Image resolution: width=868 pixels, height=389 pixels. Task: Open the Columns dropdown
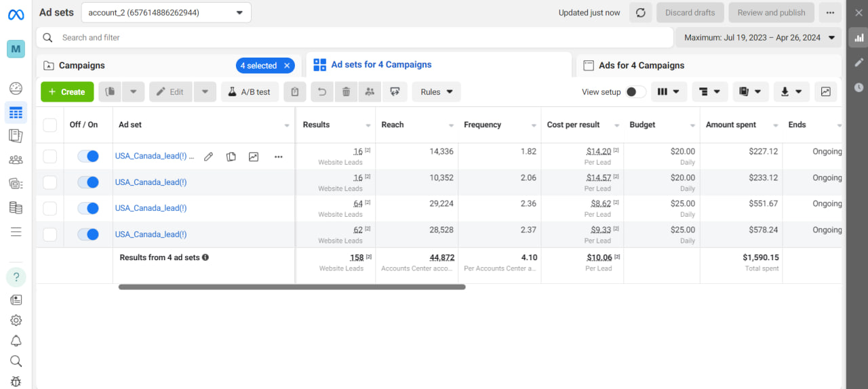669,91
